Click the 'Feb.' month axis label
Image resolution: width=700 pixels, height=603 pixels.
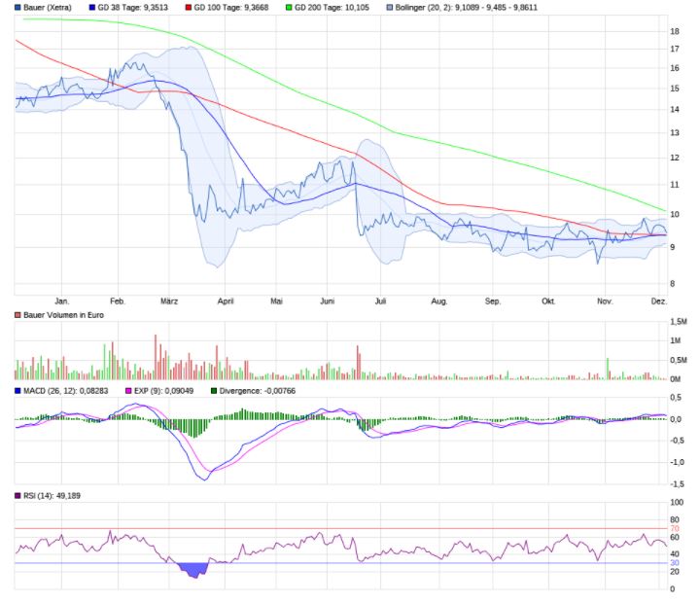point(118,301)
